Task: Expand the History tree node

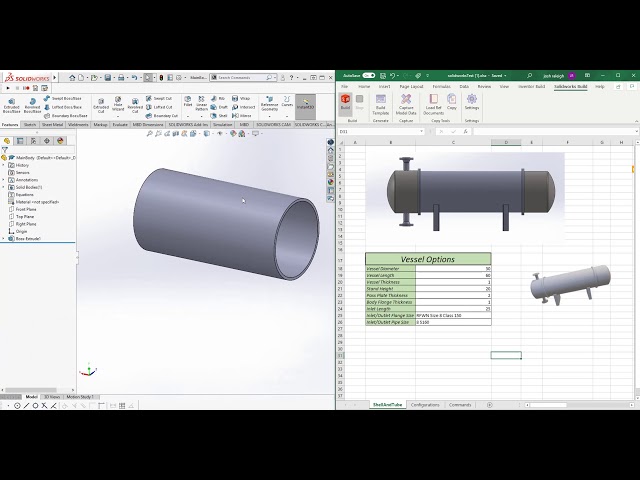Action: 4,165
